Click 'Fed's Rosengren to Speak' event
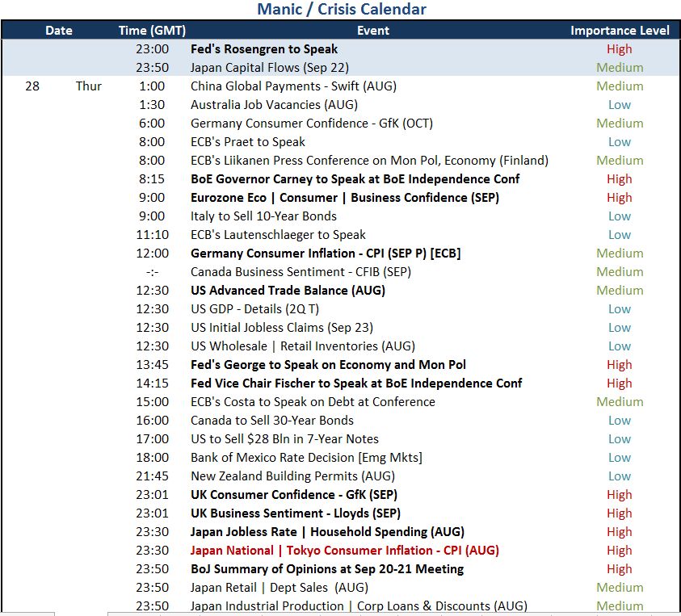 264,49
